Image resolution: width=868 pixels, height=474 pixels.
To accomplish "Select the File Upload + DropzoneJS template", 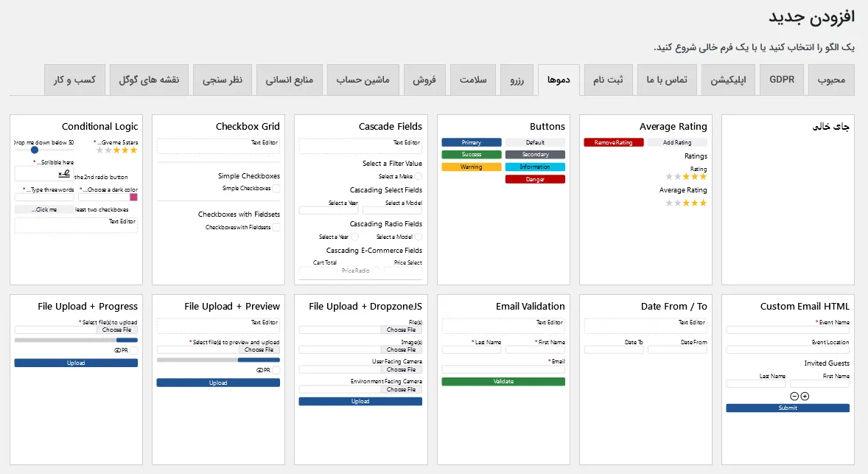I will click(361, 380).
